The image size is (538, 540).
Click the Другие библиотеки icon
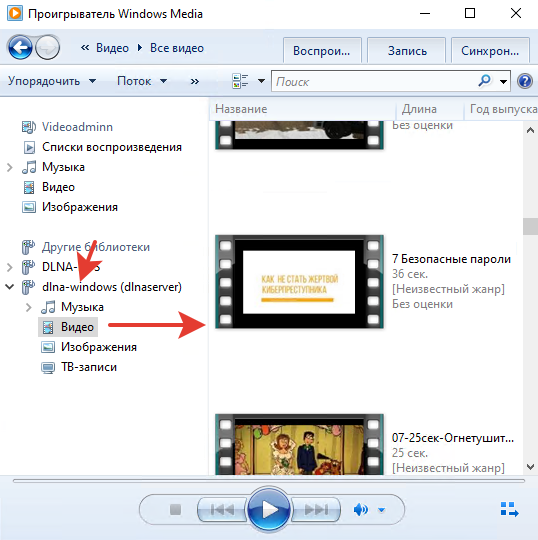[28, 247]
